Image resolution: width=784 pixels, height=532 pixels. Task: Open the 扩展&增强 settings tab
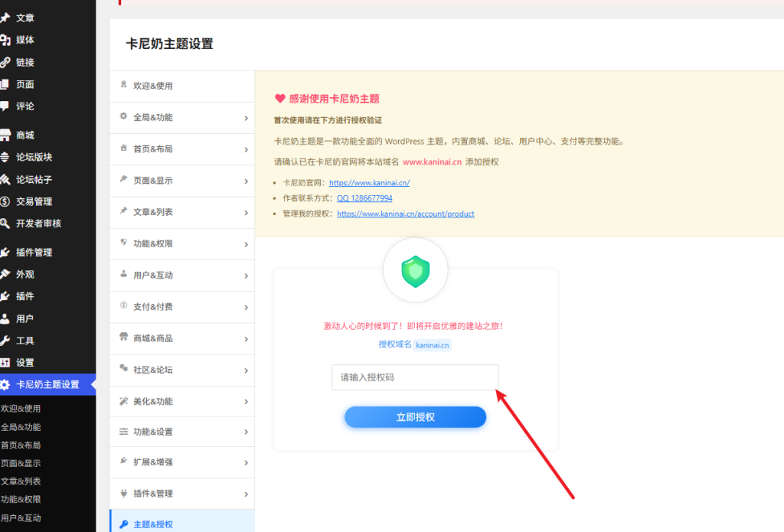click(x=182, y=462)
